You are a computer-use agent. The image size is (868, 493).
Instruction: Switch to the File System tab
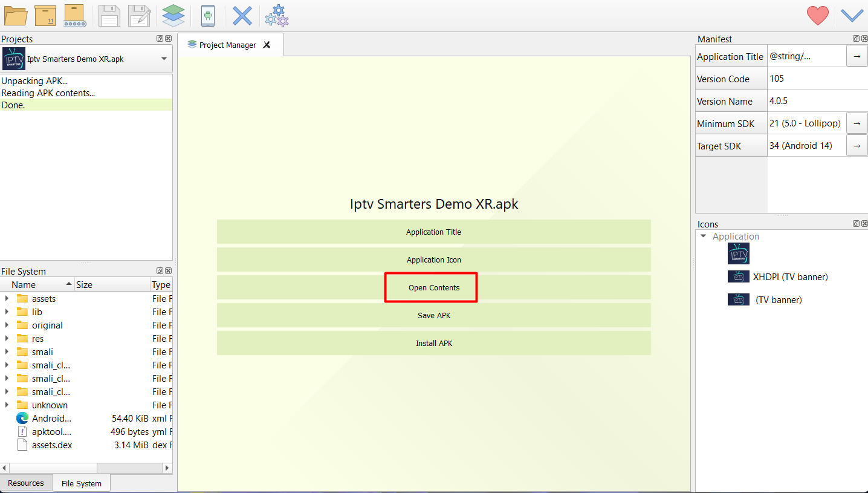82,483
